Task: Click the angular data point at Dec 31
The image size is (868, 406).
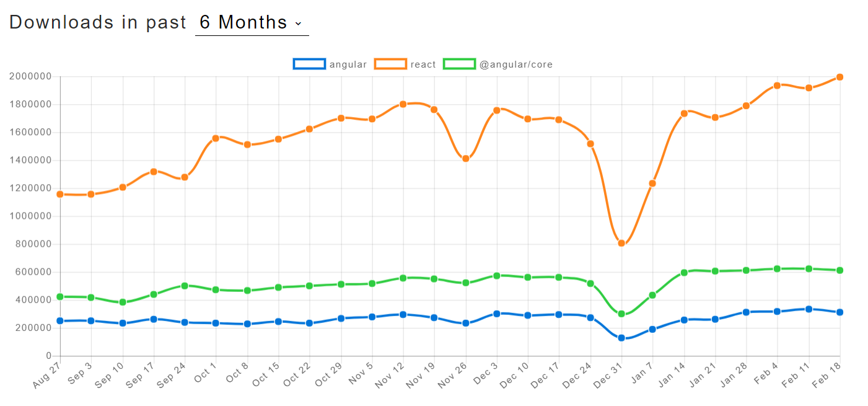Action: coord(620,337)
